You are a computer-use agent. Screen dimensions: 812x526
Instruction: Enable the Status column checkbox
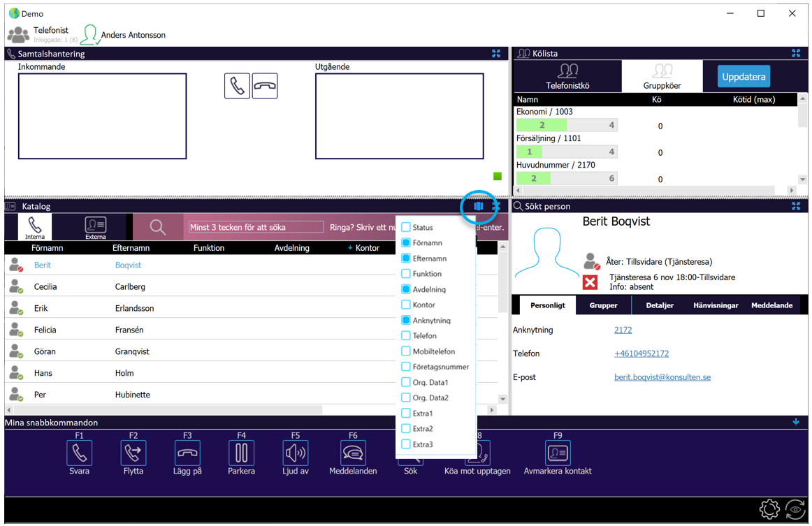406,227
